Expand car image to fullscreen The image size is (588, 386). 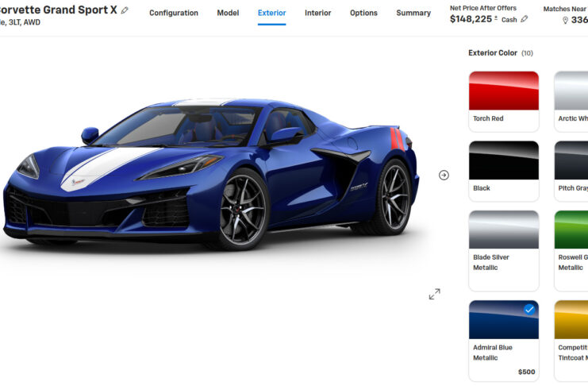(435, 294)
